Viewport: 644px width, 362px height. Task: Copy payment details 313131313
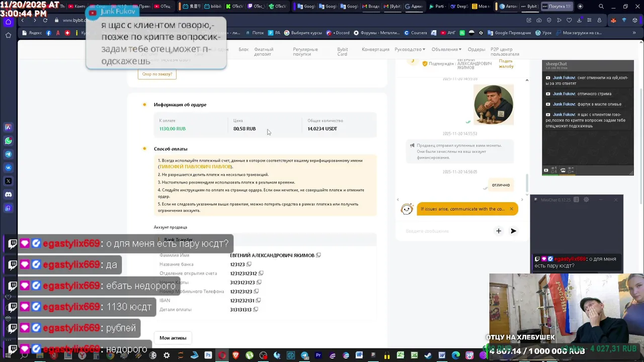[256, 310]
